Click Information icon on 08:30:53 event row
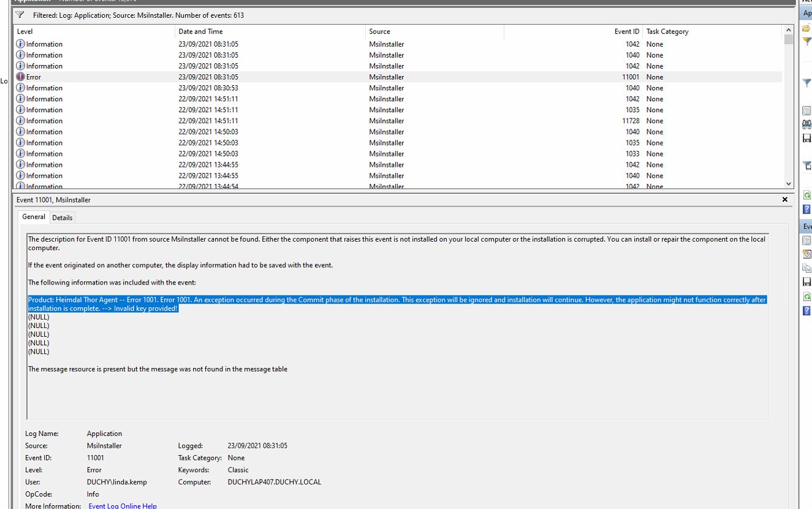The height and width of the screenshot is (509, 812). 20,88
